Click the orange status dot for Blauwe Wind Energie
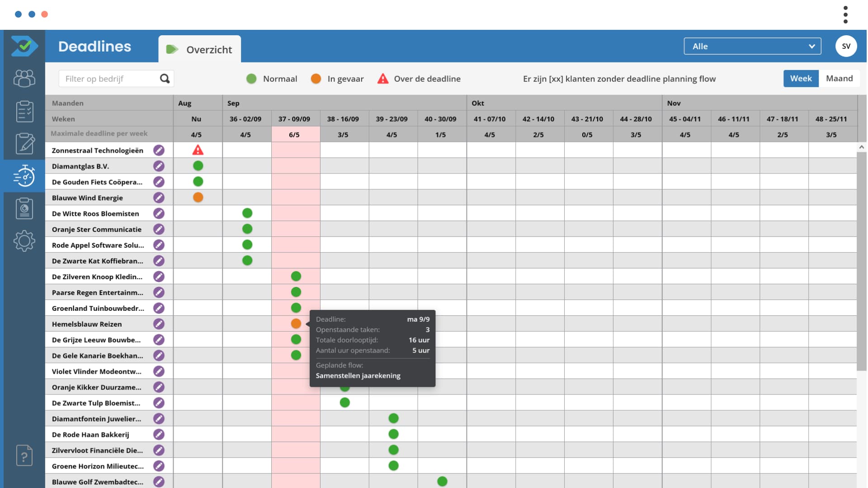 pyautogui.click(x=198, y=197)
